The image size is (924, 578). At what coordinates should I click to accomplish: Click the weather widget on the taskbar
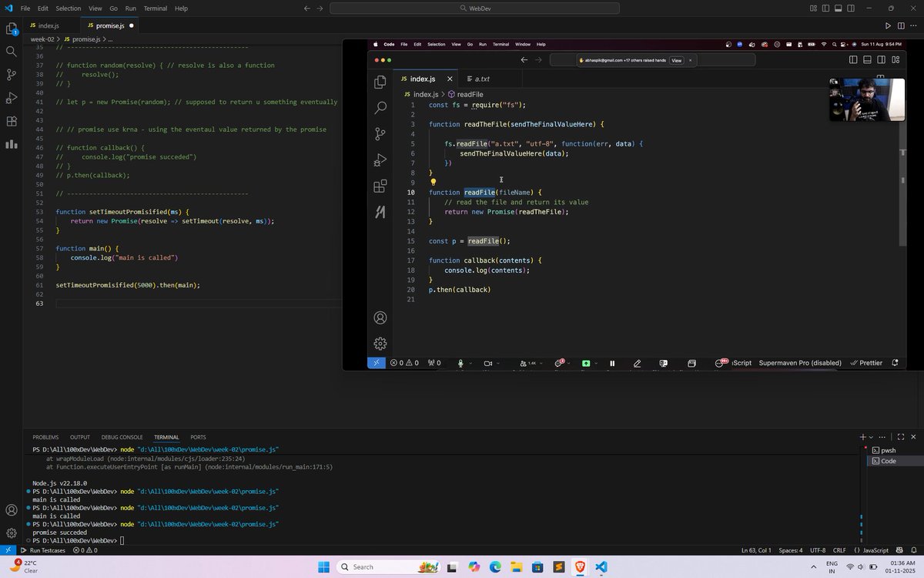(25, 566)
